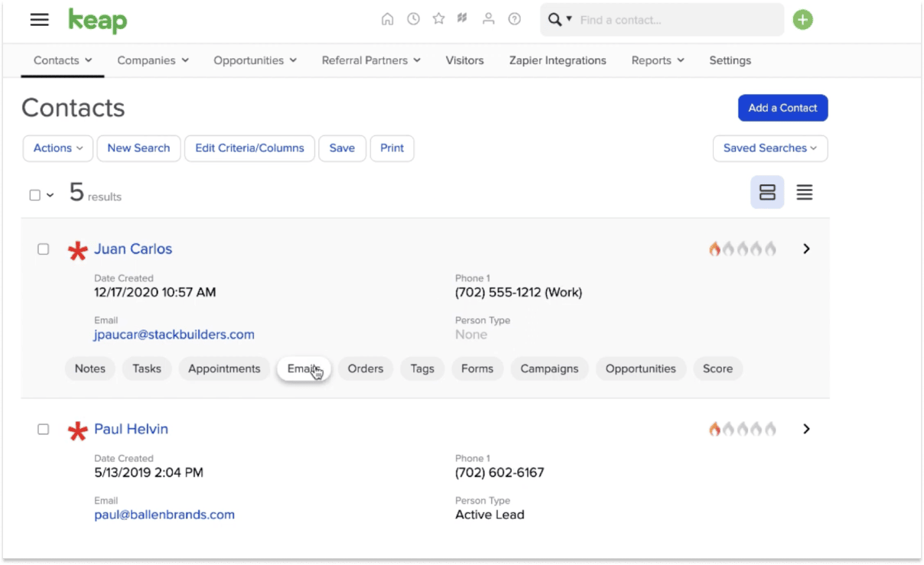The height and width of the screenshot is (565, 924).
Task: Open the Actions dropdown
Action: click(57, 148)
